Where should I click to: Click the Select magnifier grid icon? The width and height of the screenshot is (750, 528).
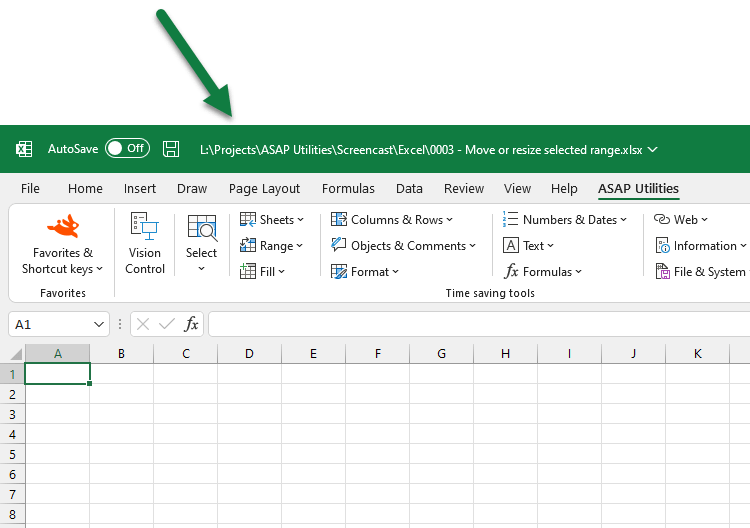(x=202, y=228)
